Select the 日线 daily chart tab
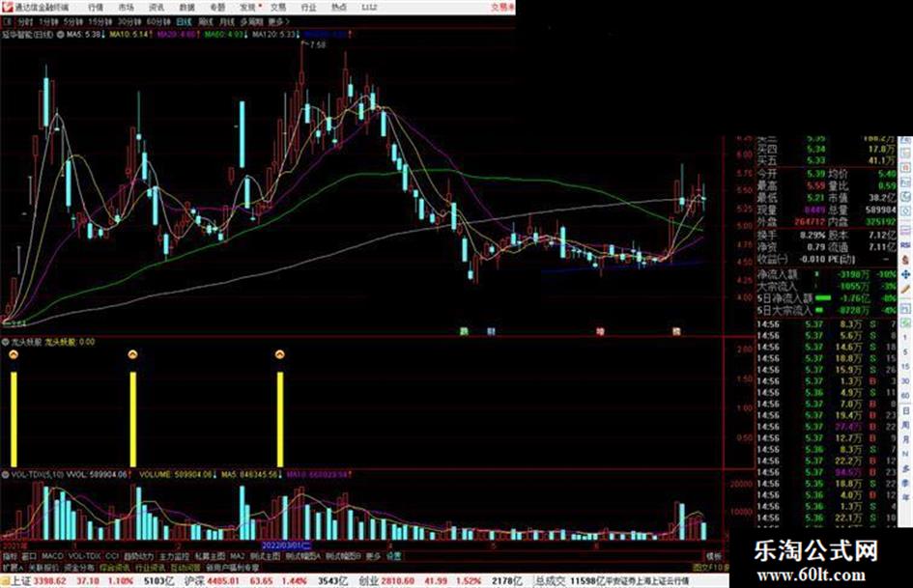This screenshot has height=588, width=913. point(184,22)
